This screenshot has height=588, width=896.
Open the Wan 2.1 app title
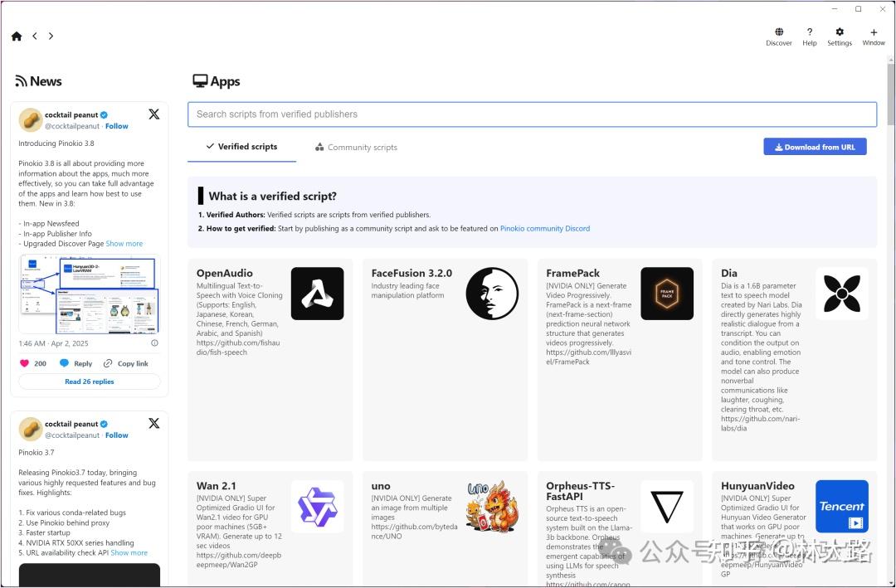(216, 486)
